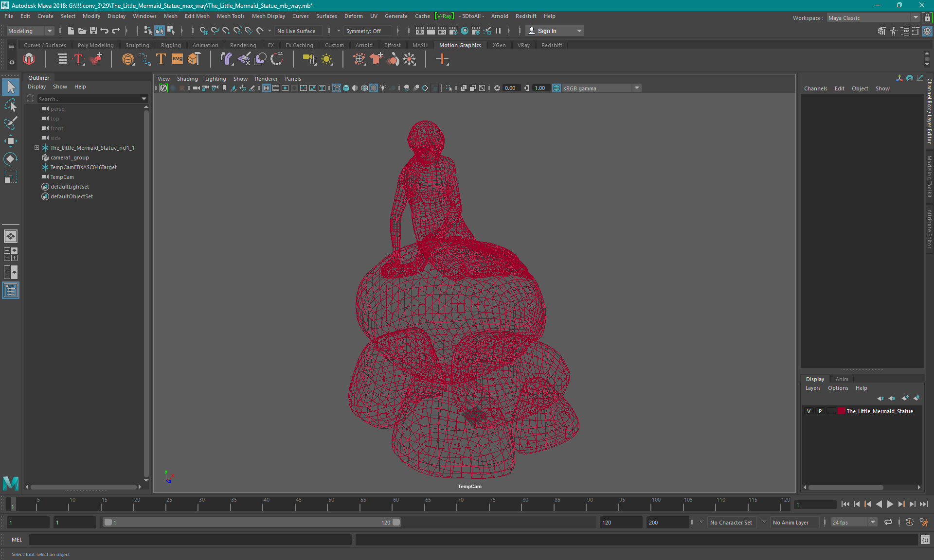Click the Undo arrow icon
This screenshot has width=934, height=560.
105,31
